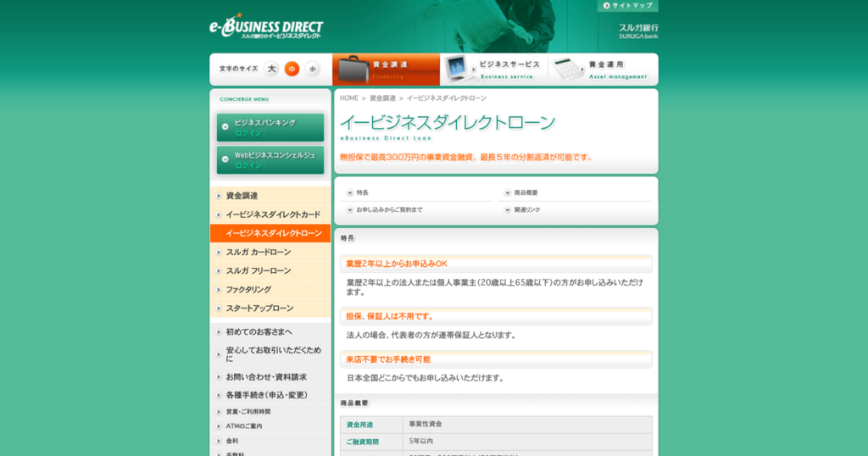Open ATMのご案内 link

[270, 426]
